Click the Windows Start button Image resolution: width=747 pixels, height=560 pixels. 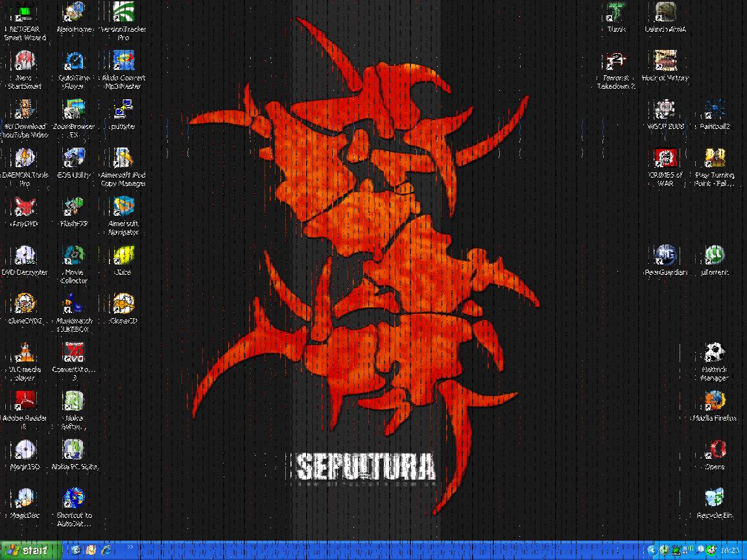point(30,550)
